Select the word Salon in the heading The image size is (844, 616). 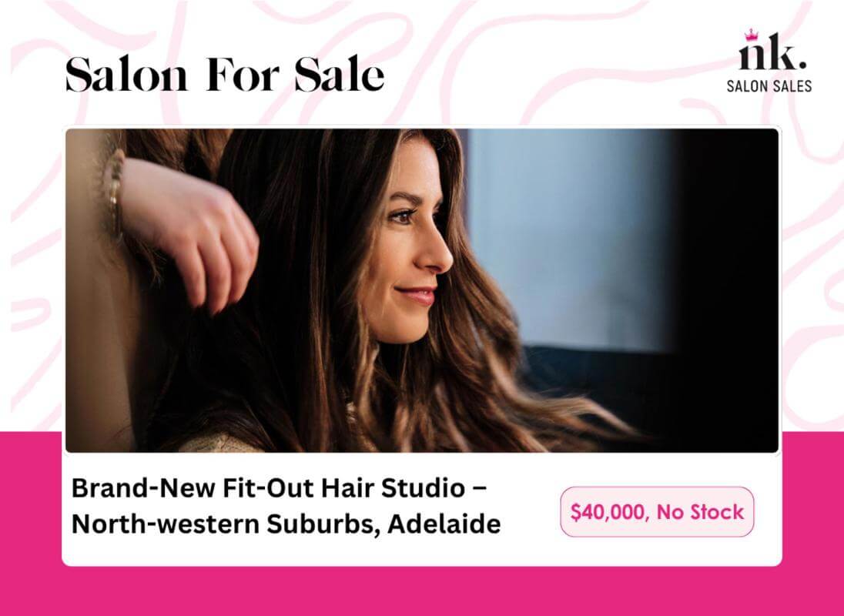tap(126, 74)
